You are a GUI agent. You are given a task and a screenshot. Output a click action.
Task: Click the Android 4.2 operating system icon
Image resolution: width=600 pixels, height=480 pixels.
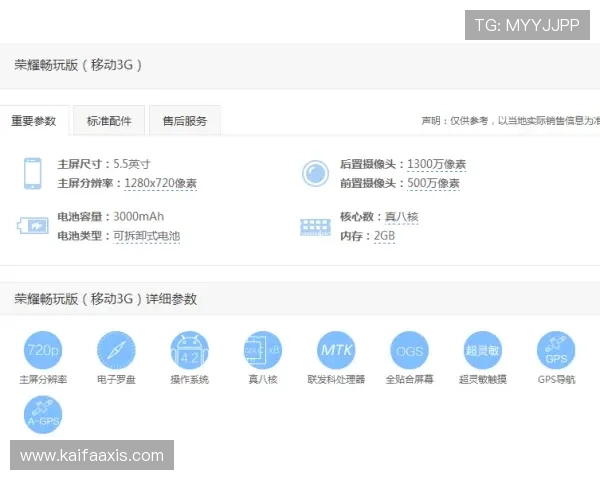coord(189,350)
